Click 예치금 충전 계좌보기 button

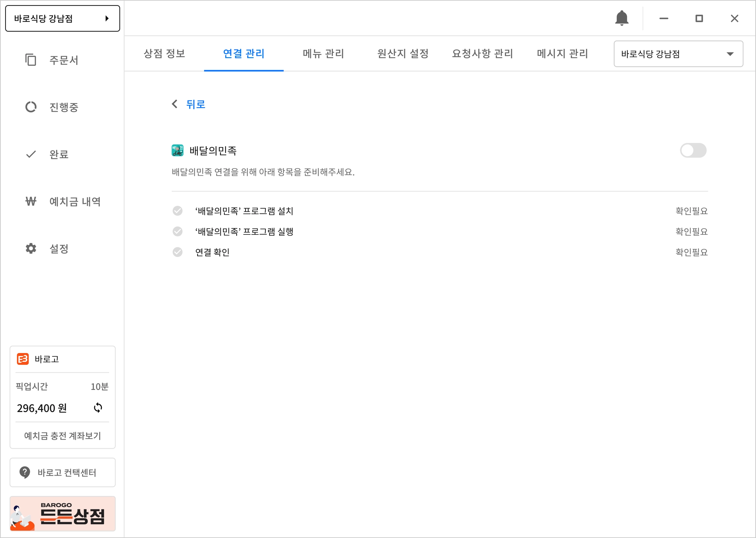click(x=62, y=436)
